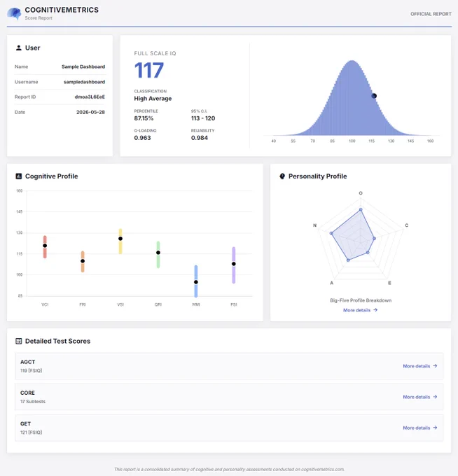The height and width of the screenshot is (476, 458).
Task: Click the name value Sample Dashboard
Action: coord(83,66)
